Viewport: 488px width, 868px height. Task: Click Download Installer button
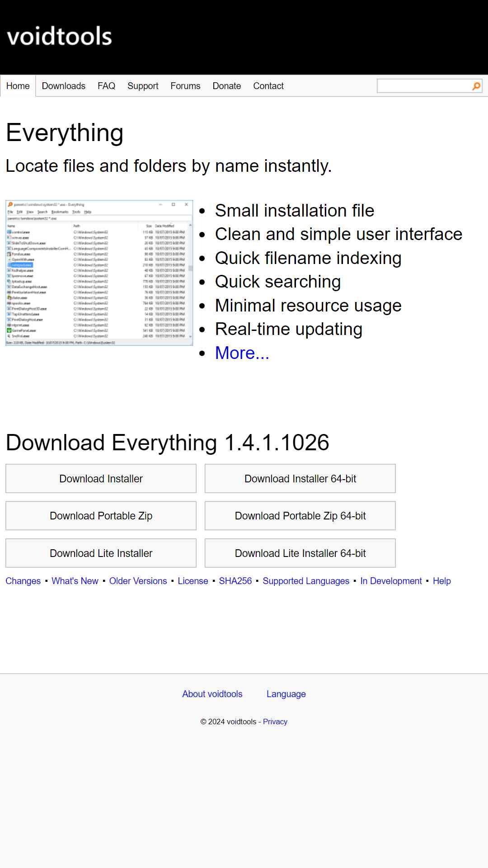101,479
